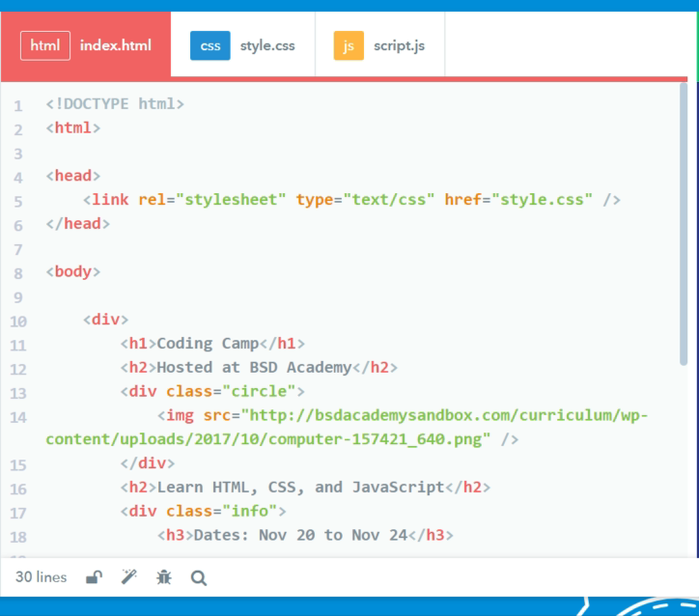The width and height of the screenshot is (699, 616).
Task: Click the class="info" div line
Action: 204,512
